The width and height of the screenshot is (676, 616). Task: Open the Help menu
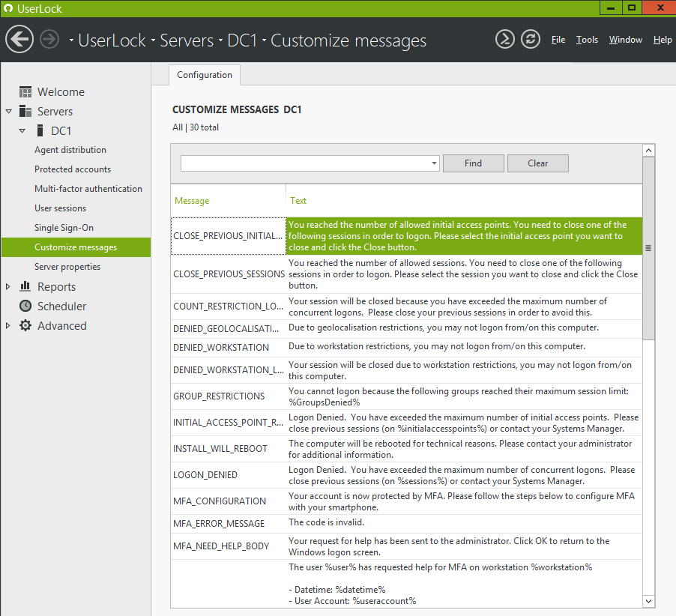point(663,40)
